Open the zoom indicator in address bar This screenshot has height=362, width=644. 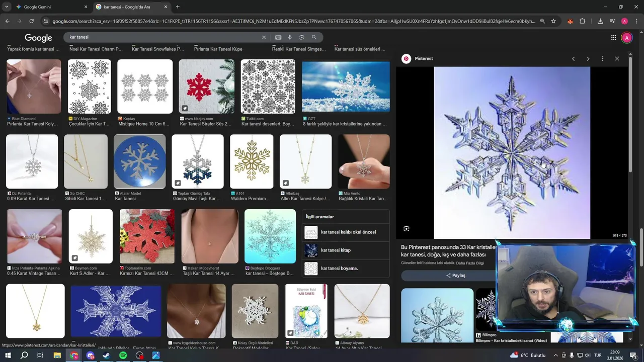tap(542, 21)
